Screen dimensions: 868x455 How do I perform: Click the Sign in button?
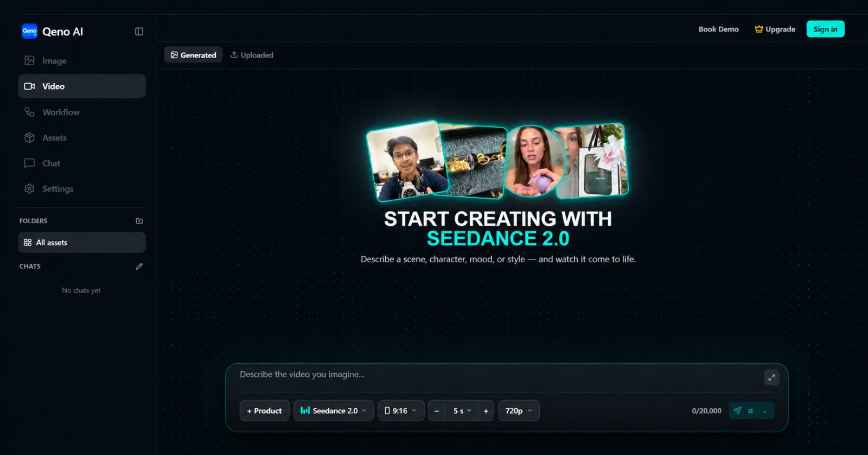coord(825,29)
